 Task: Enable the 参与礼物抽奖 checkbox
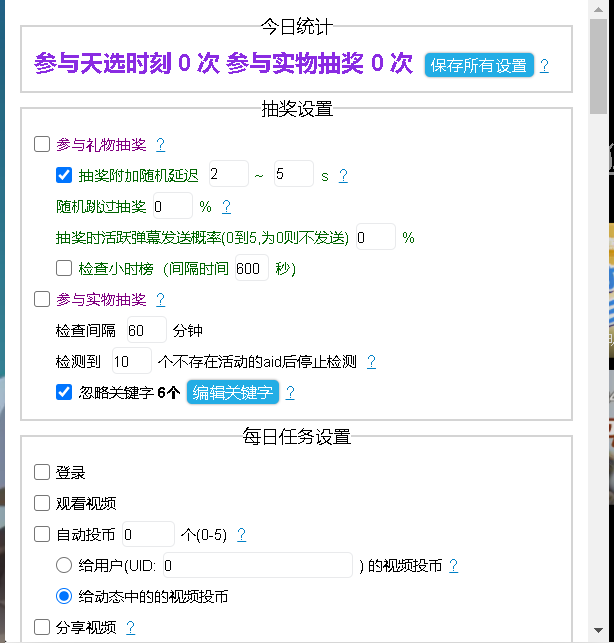(x=42, y=144)
